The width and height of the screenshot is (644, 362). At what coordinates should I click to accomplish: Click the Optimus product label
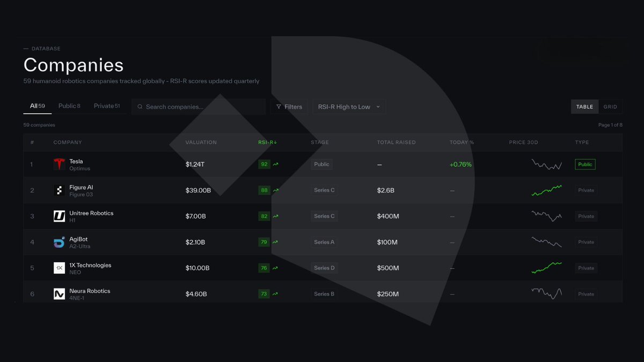(x=79, y=168)
